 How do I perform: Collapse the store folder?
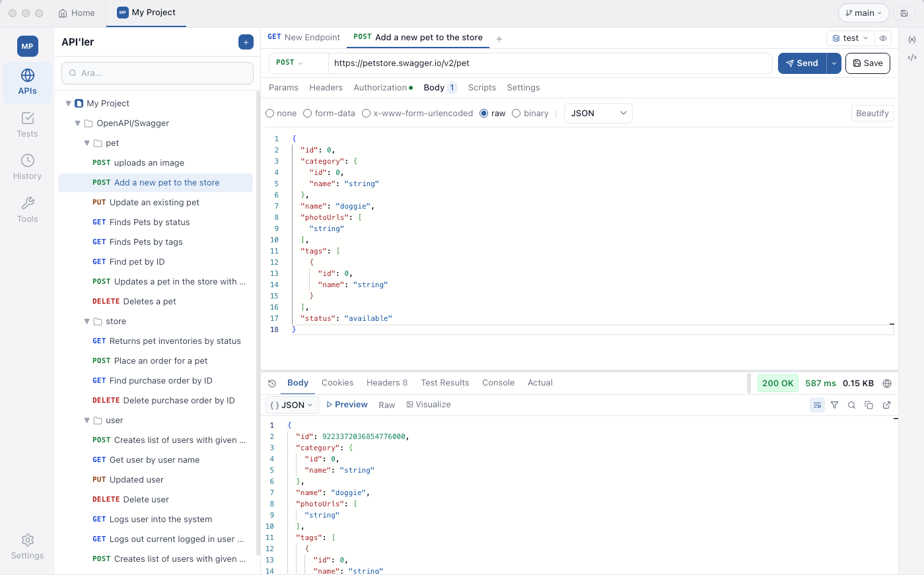pyautogui.click(x=87, y=321)
